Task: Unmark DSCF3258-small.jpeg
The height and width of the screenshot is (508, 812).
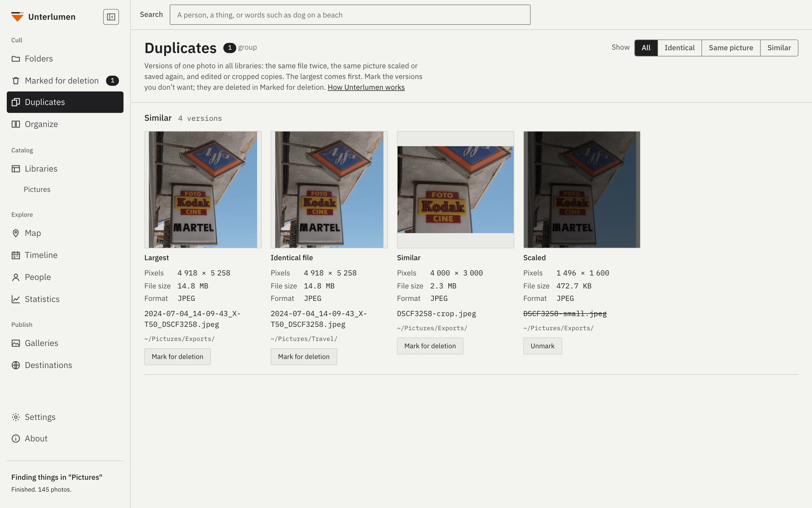Action: click(x=542, y=346)
